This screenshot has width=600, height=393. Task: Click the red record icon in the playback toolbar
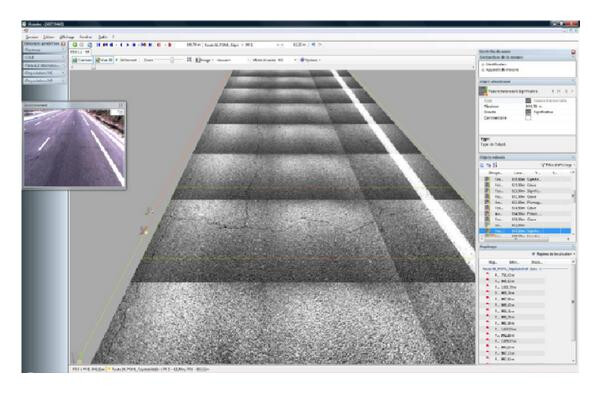[159, 45]
